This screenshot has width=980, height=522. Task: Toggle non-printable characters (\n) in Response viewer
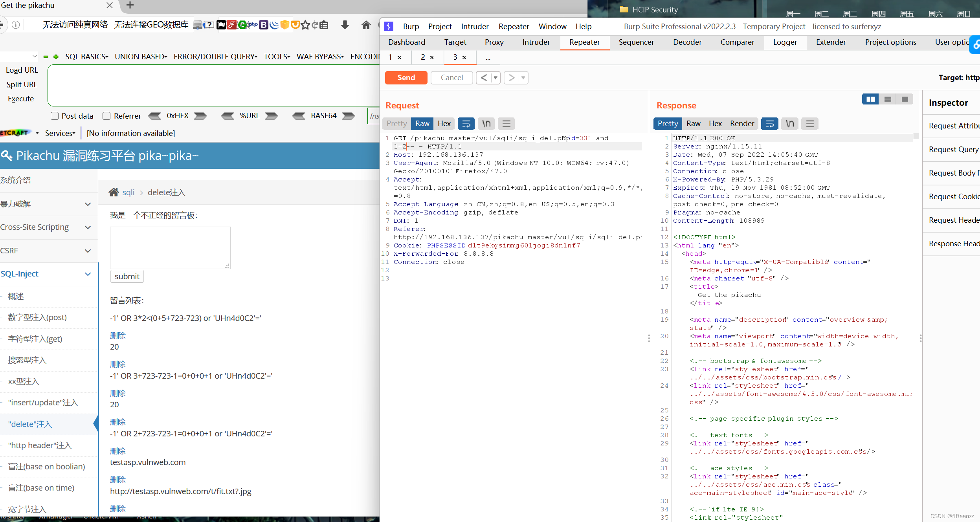click(x=790, y=124)
